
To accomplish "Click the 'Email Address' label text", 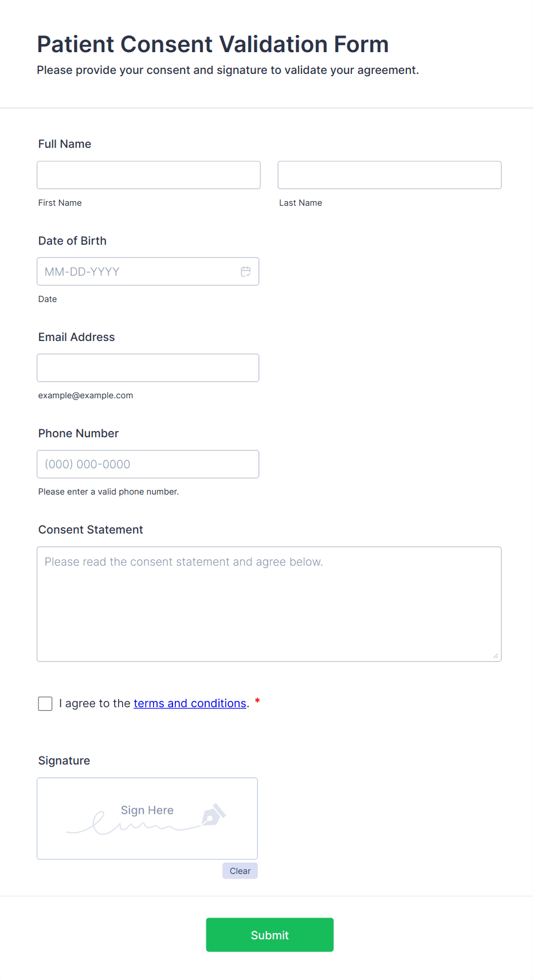I will point(76,337).
